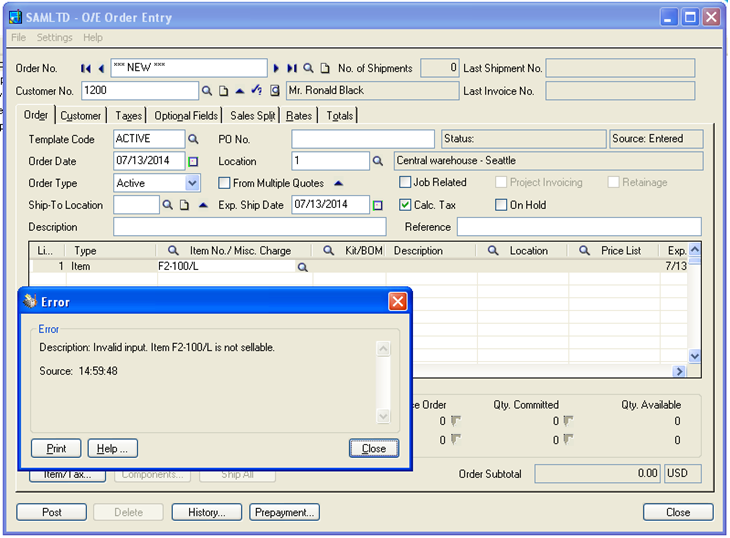Switch to Optional Fields tab
The image size is (730, 538).
[186, 115]
